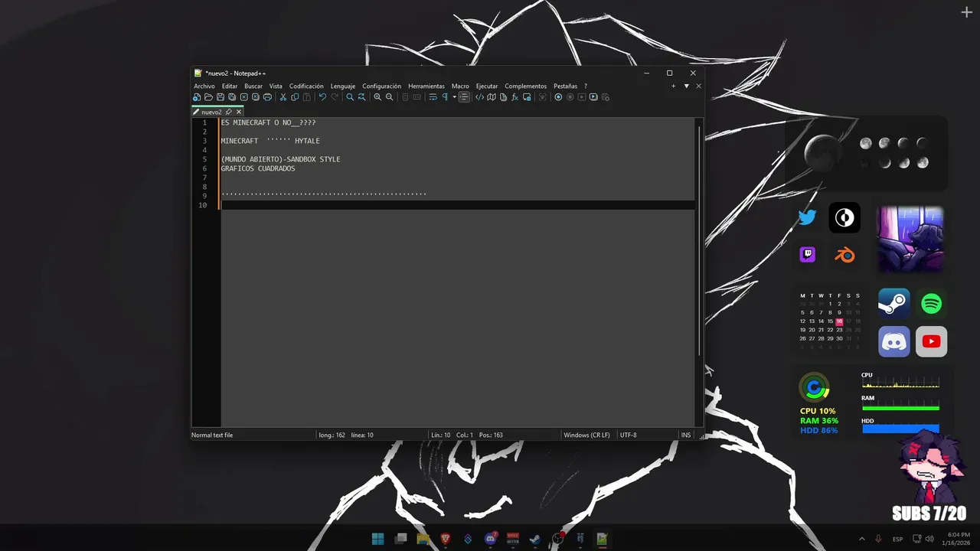Image resolution: width=980 pixels, height=551 pixels.
Task: Click the Save All toolbar icon
Action: click(232, 97)
